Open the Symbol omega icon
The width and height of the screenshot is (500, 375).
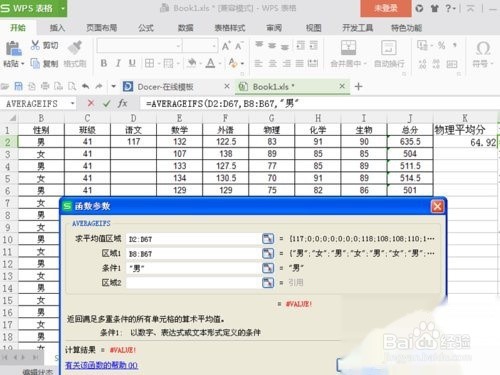tap(483, 48)
